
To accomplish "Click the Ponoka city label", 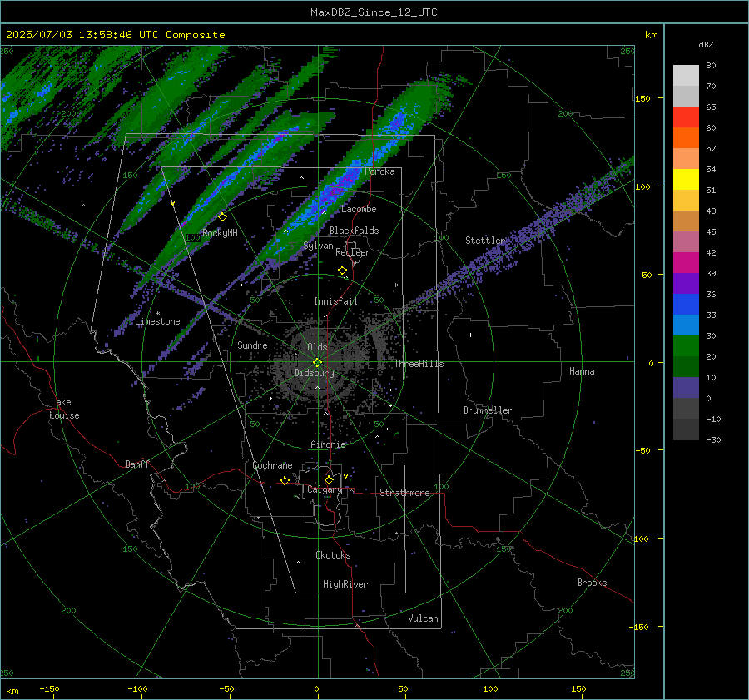I will 379,171.
